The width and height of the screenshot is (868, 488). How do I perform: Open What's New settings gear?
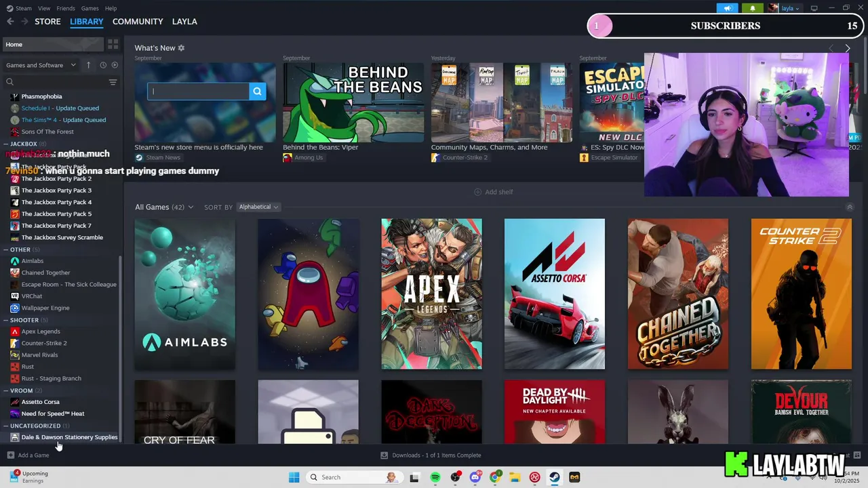(181, 48)
